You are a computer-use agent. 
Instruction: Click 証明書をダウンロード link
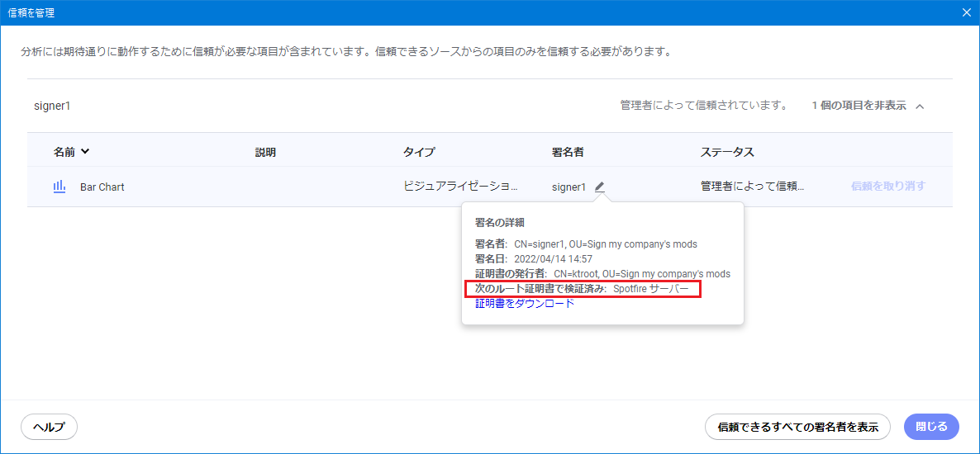coord(525,304)
